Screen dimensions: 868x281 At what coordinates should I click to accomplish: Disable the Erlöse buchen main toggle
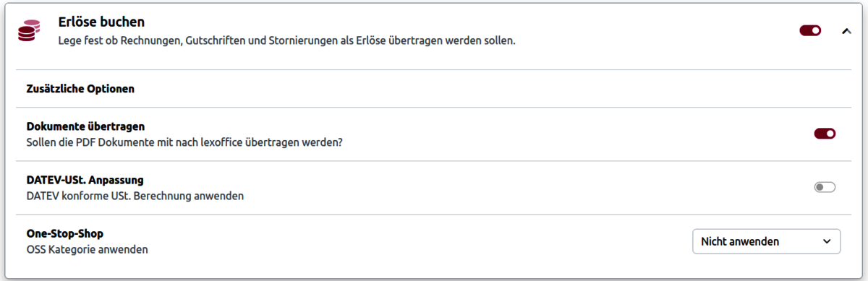(x=810, y=30)
